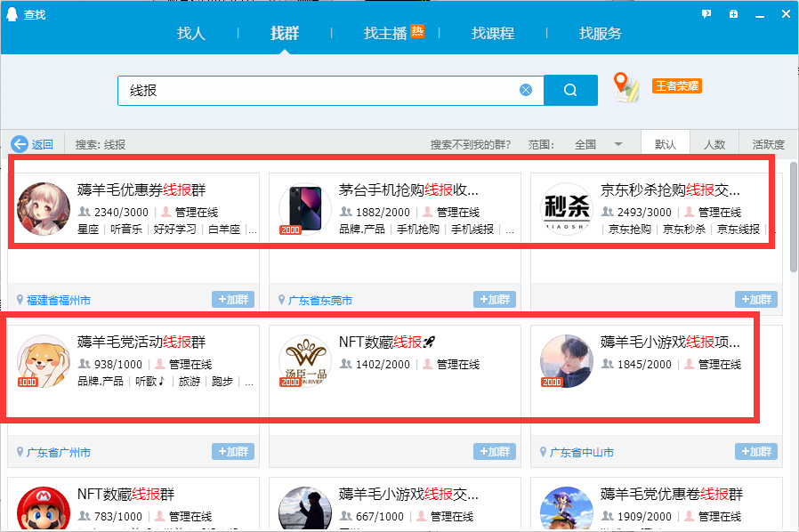Open 秒杀 avatar of 京东秒杀抢购线报 group
This screenshot has height=532, width=799.
click(566, 209)
